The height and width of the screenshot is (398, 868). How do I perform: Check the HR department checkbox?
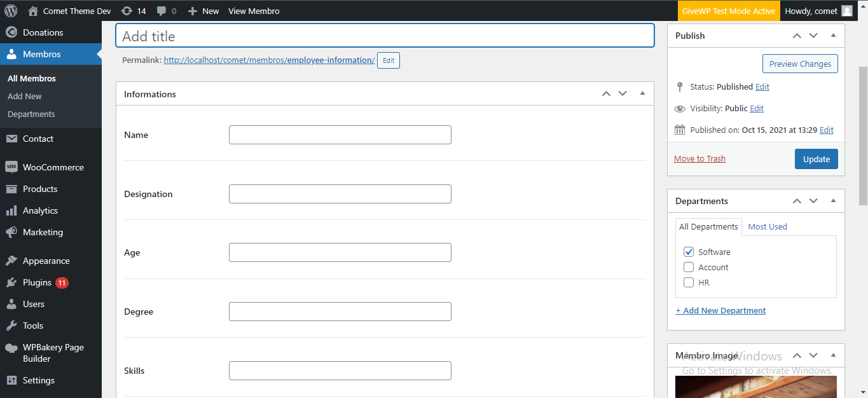689,282
